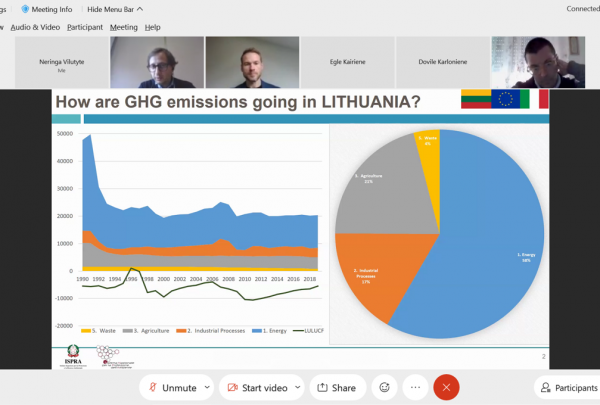Click the Meeting Info shield icon

coord(25,9)
